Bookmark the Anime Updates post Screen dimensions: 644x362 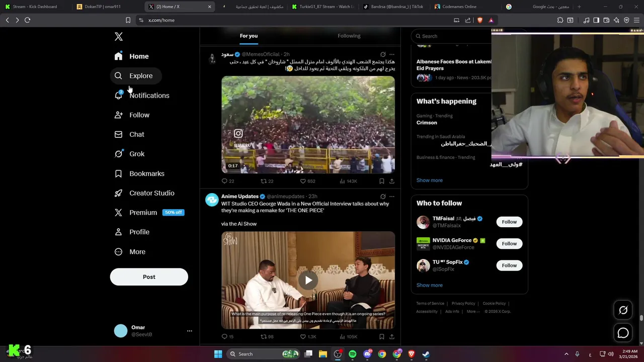pyautogui.click(x=381, y=337)
